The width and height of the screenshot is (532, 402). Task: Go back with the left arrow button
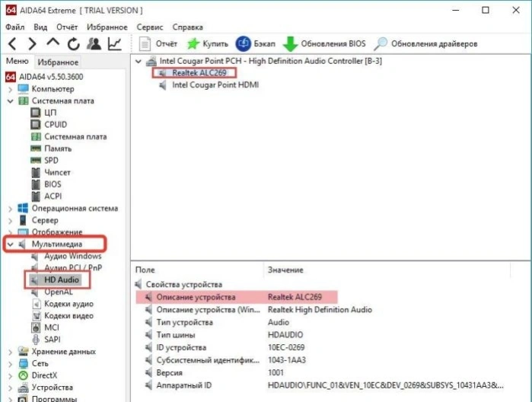click(x=12, y=44)
